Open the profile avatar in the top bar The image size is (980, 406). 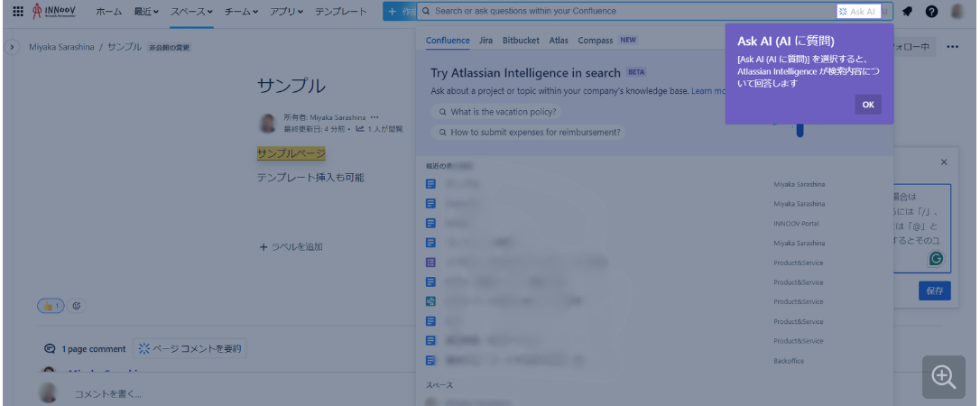957,11
